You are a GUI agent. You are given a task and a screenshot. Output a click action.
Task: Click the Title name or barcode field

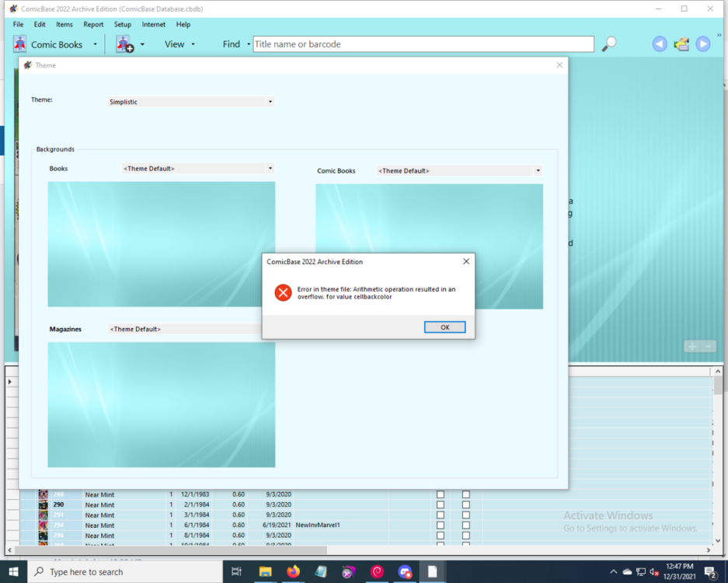[x=423, y=44]
